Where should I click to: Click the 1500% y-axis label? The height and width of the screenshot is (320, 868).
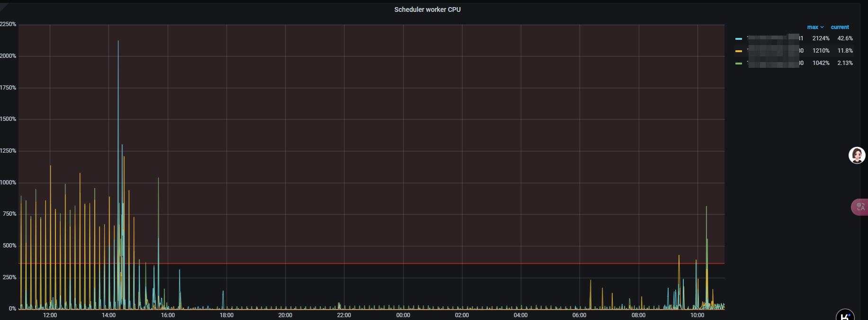click(x=8, y=119)
